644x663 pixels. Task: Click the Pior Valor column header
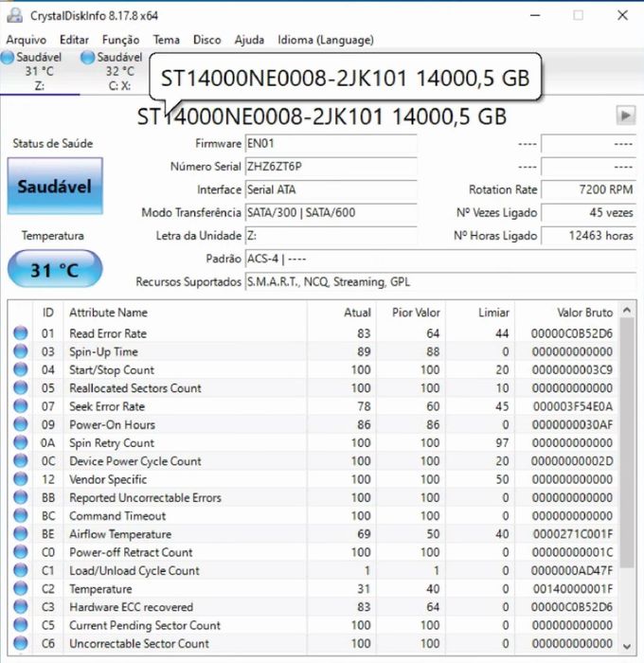click(x=411, y=313)
